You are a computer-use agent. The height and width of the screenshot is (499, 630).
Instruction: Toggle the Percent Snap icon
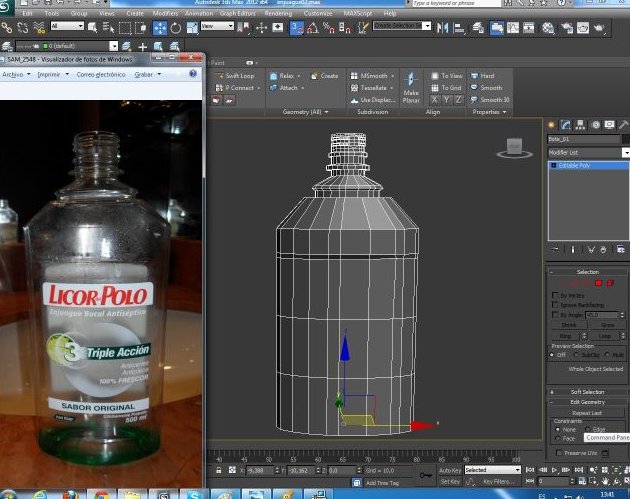tap(329, 28)
